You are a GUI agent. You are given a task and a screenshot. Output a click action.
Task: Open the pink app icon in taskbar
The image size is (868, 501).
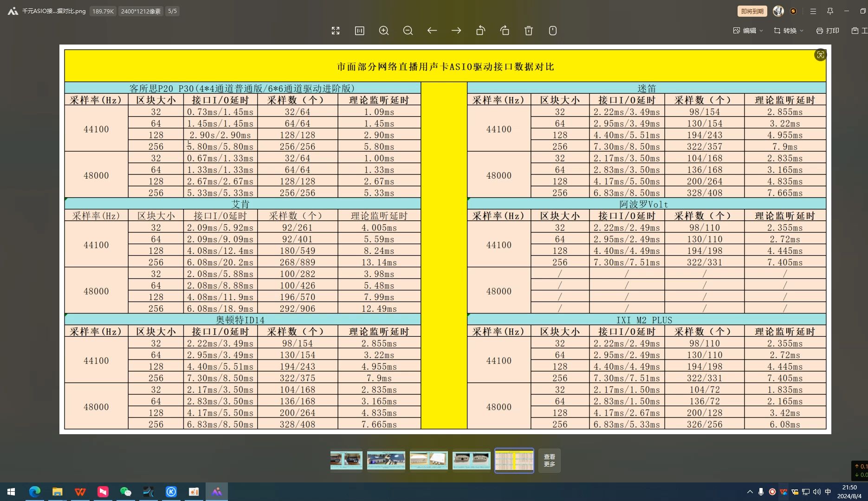tap(103, 492)
